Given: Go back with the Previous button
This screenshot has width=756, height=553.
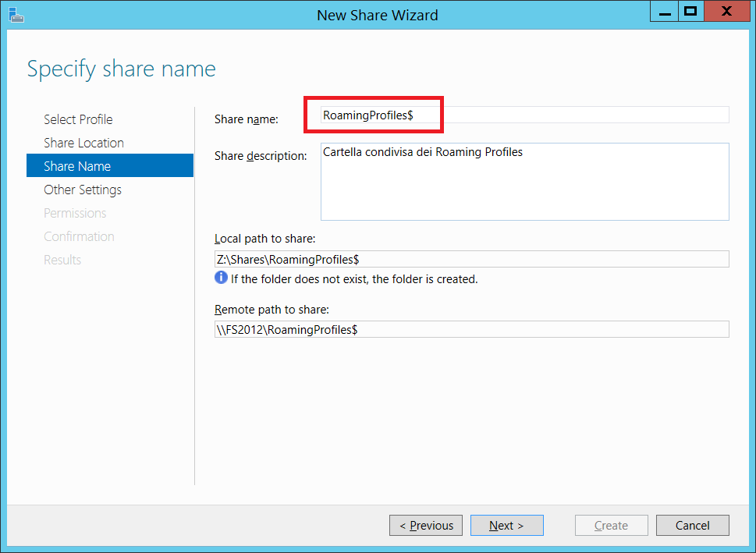Looking at the screenshot, I should pyautogui.click(x=426, y=526).
